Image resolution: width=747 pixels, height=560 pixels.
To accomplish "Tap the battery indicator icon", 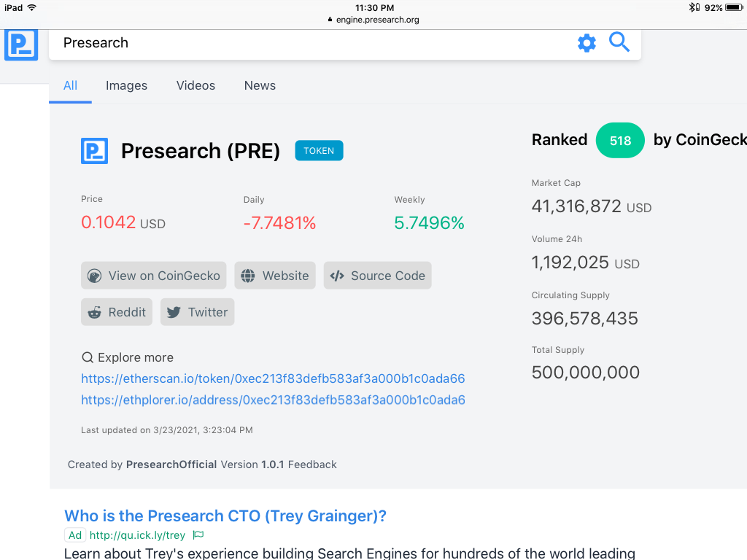I will (x=734, y=7).
